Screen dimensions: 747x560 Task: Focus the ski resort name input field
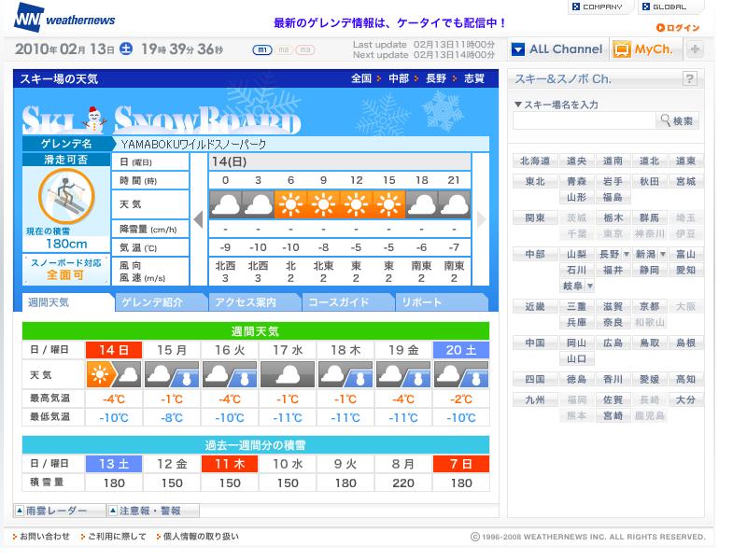pos(585,121)
